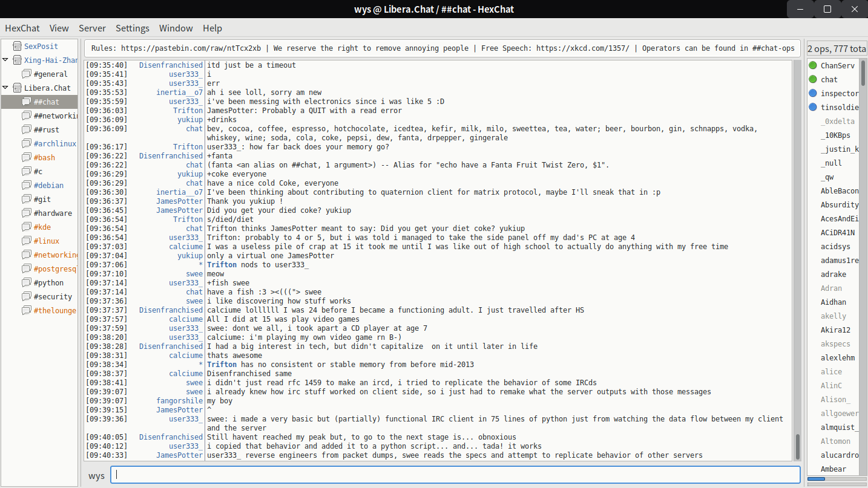
Task: Switch to the #python channel
Action: [x=48, y=282]
